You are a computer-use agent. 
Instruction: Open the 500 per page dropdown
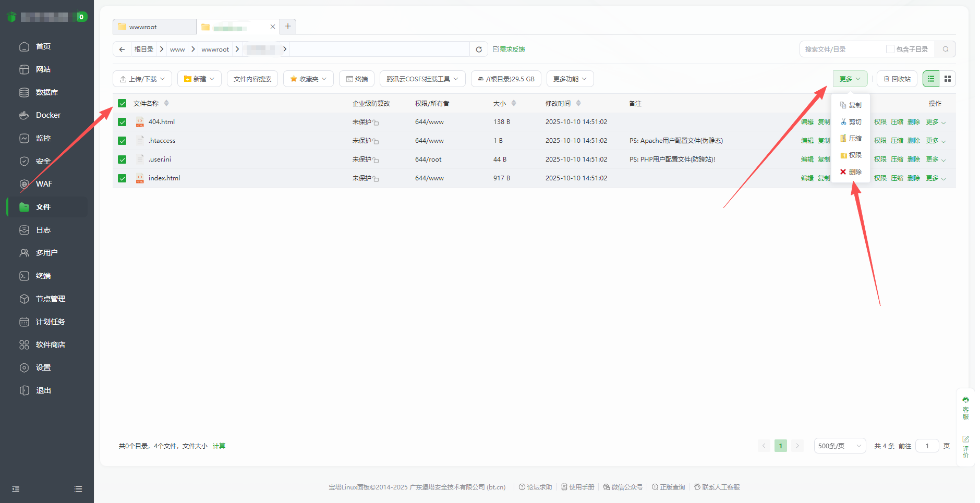[x=839, y=446]
